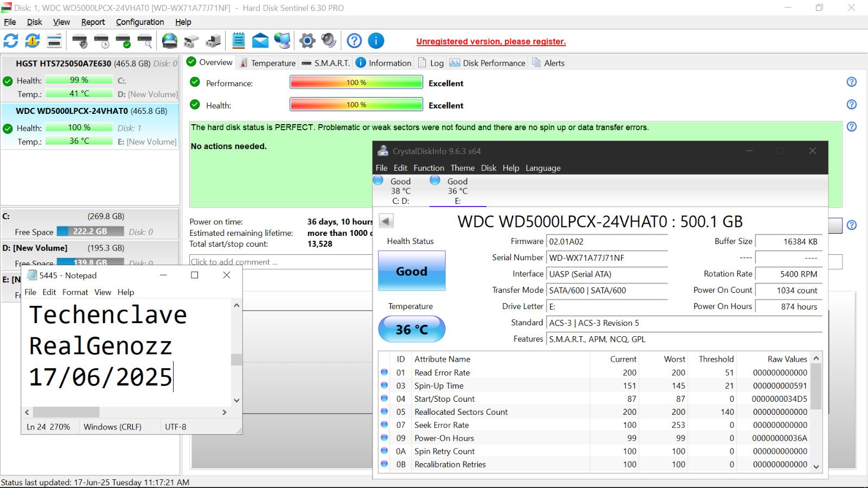Click the blue info toolbar icon
The height and width of the screenshot is (488, 868).
pos(376,41)
